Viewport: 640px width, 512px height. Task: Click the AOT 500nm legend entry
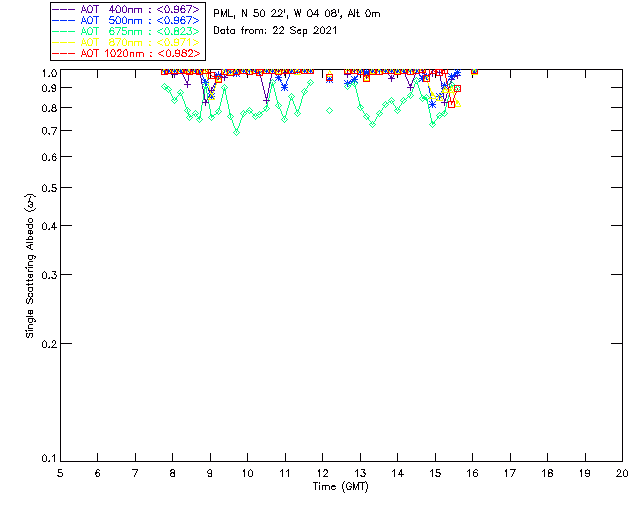(127, 20)
